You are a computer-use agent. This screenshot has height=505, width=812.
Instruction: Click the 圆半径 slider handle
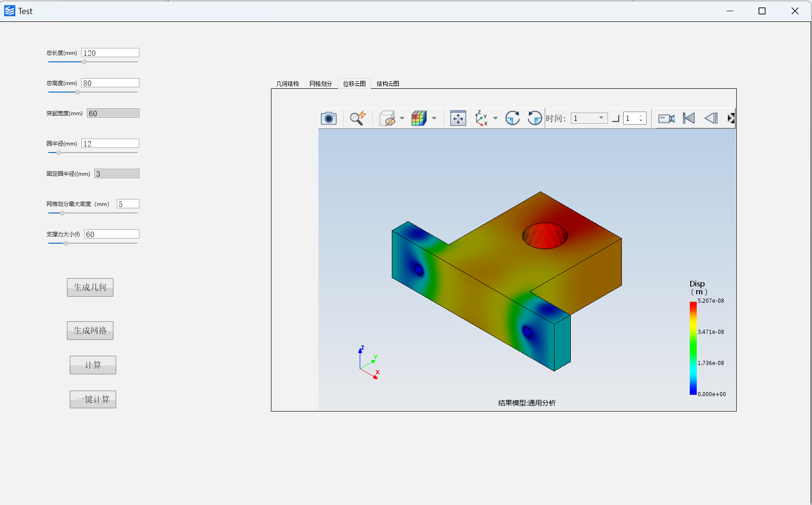pyautogui.click(x=59, y=153)
